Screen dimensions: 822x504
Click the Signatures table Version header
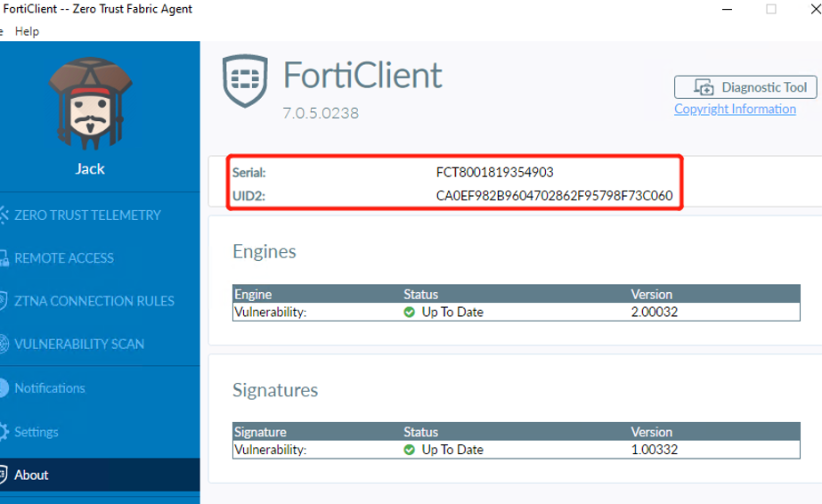(x=652, y=431)
